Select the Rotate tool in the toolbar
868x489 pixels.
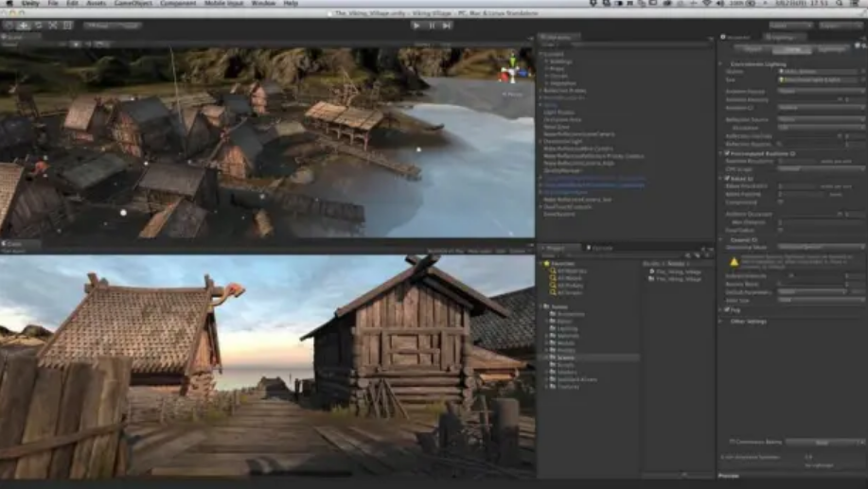click(x=38, y=26)
